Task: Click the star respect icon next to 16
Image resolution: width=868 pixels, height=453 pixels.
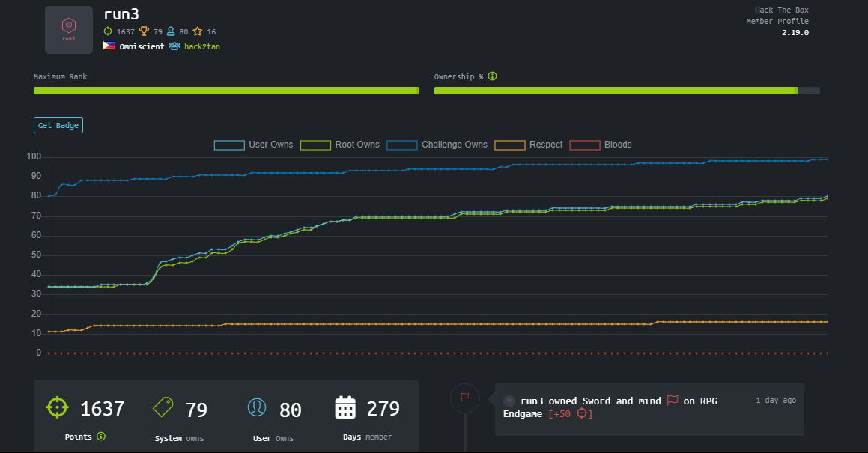Action: tap(198, 31)
